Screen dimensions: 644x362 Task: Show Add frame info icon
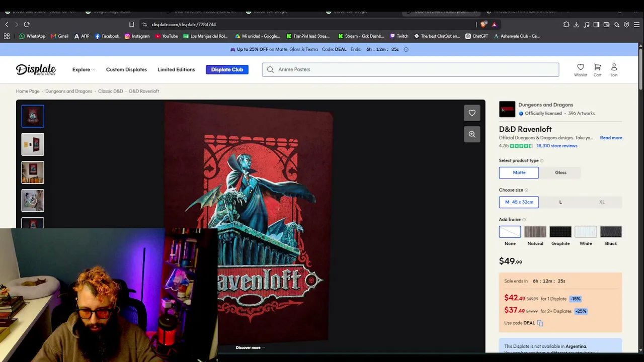point(524,220)
